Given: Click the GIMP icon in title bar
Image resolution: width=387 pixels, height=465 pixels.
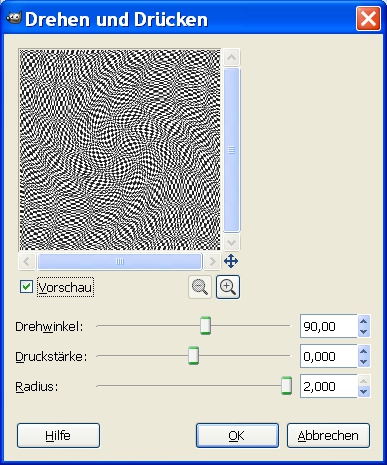Looking at the screenshot, I should [14, 18].
